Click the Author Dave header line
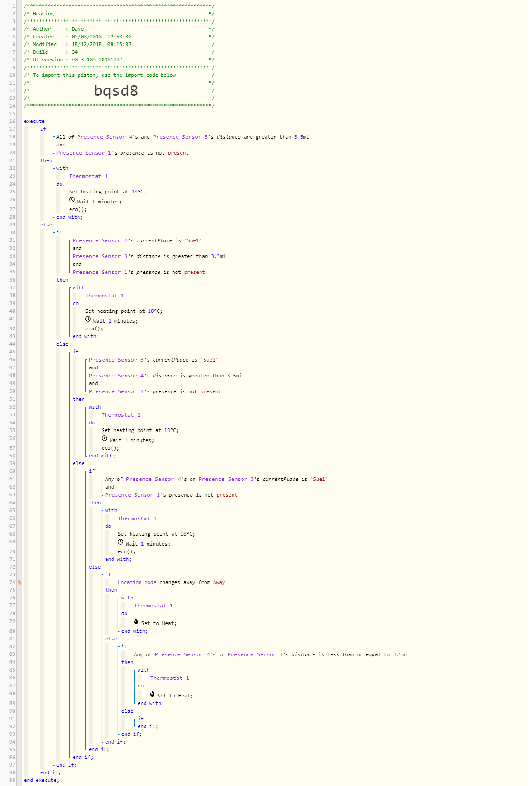The width and height of the screenshot is (532, 786). tap(119, 29)
